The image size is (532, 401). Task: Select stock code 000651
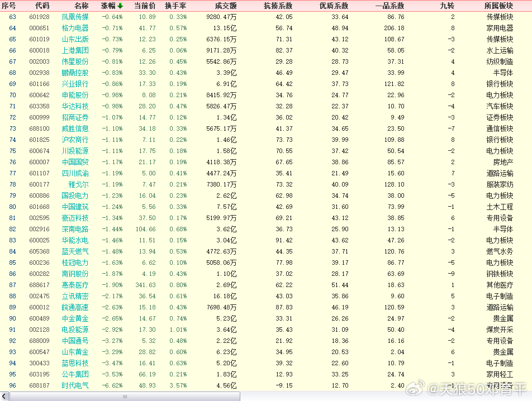(x=39, y=28)
